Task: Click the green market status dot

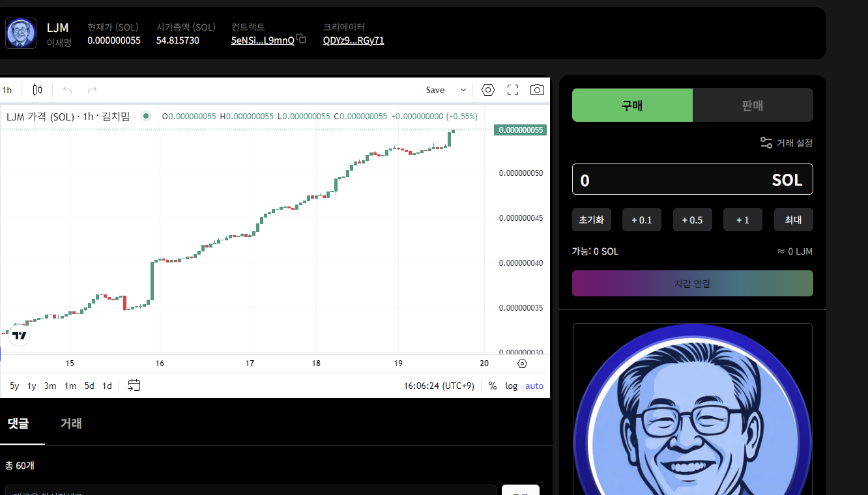Action: coord(146,116)
